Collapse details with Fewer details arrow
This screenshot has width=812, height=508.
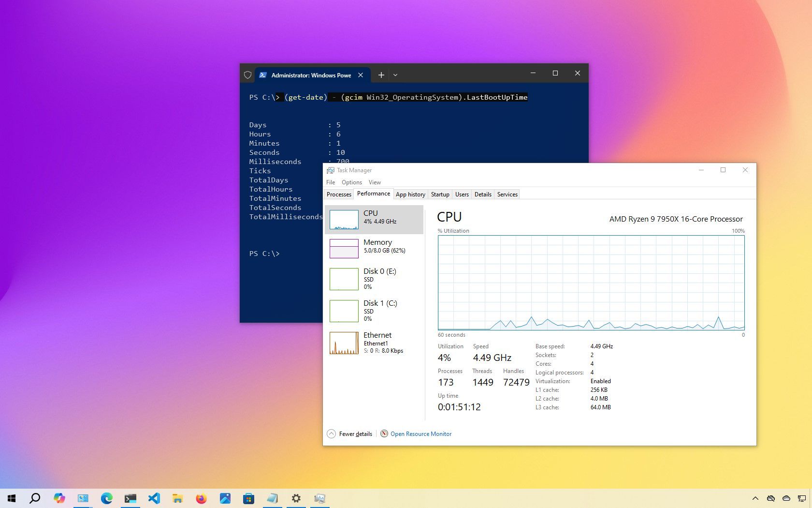[x=332, y=433]
